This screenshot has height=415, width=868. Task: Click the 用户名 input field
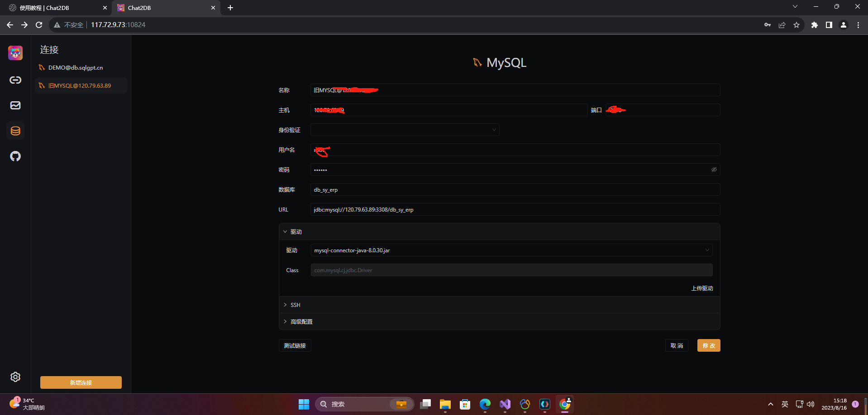click(x=515, y=150)
